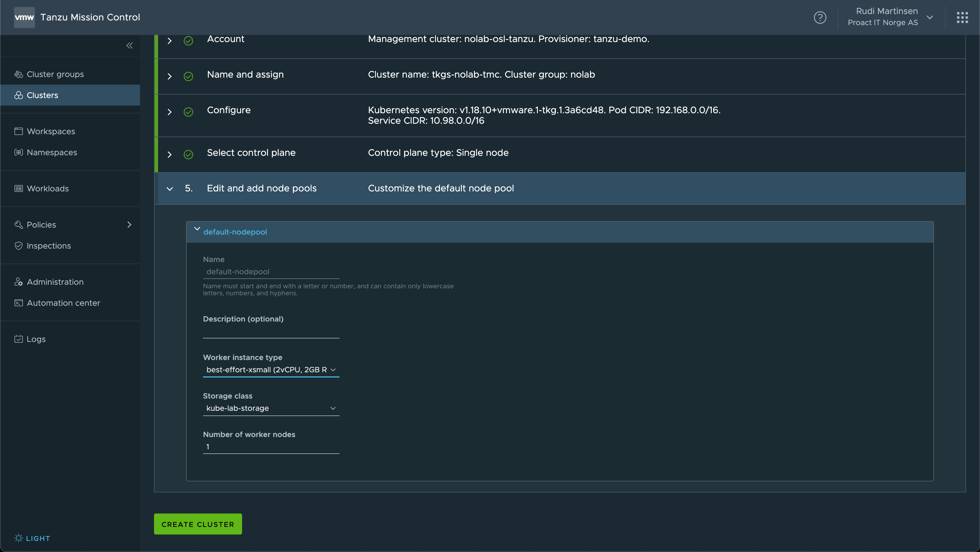The image size is (980, 552).
Task: Switch to LIGHT theme toggle
Action: [32, 538]
